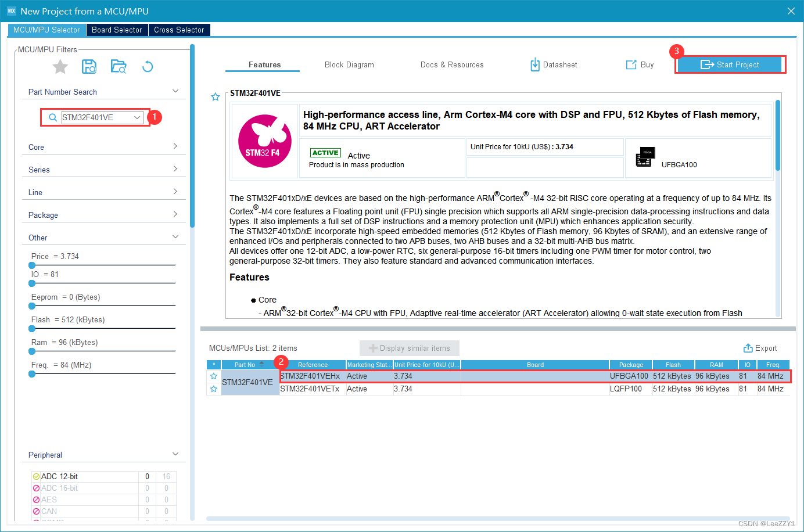Click the STM32 F4 butterfly logo
The height and width of the screenshot is (532, 804).
[x=265, y=141]
